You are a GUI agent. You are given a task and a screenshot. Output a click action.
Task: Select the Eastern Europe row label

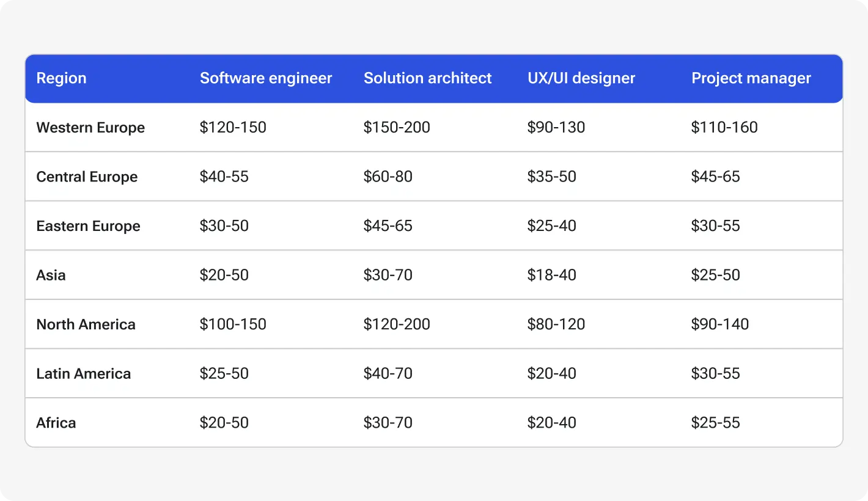88,225
